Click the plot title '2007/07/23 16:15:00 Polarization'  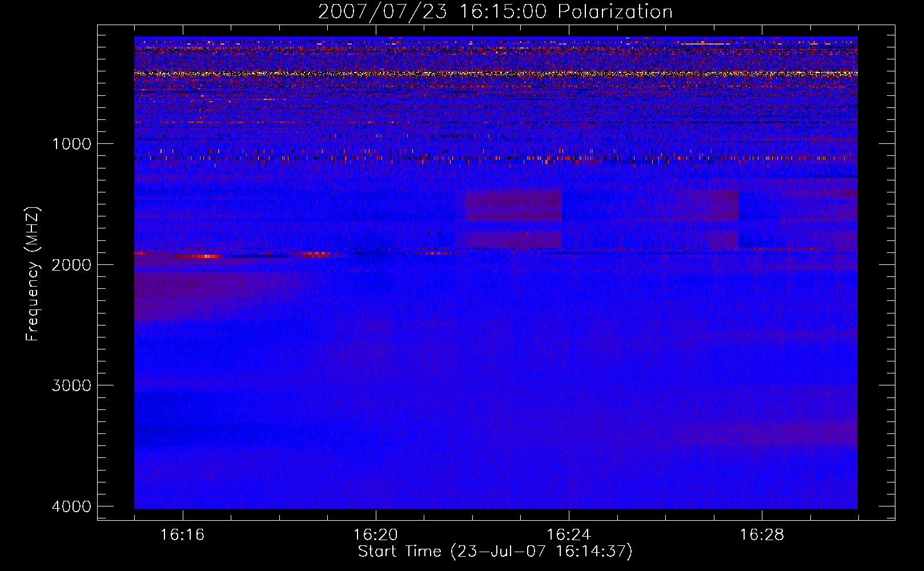[495, 11]
